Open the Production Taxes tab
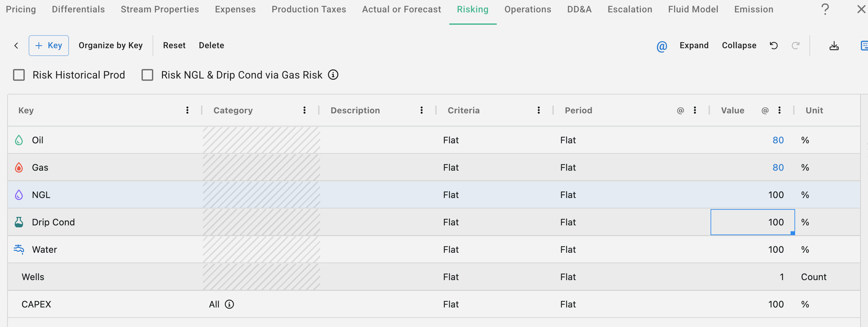Image resolution: width=868 pixels, height=327 pixels. (x=309, y=9)
